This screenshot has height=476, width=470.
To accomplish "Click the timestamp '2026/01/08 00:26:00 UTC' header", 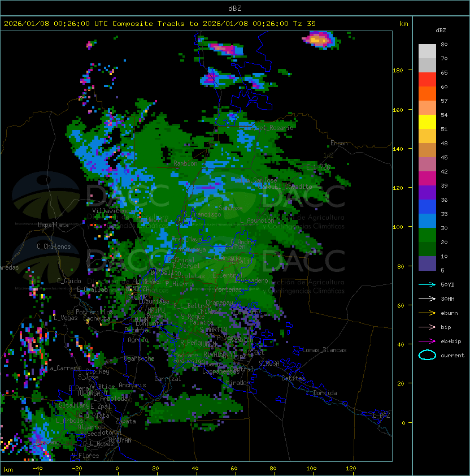I will tap(55, 24).
